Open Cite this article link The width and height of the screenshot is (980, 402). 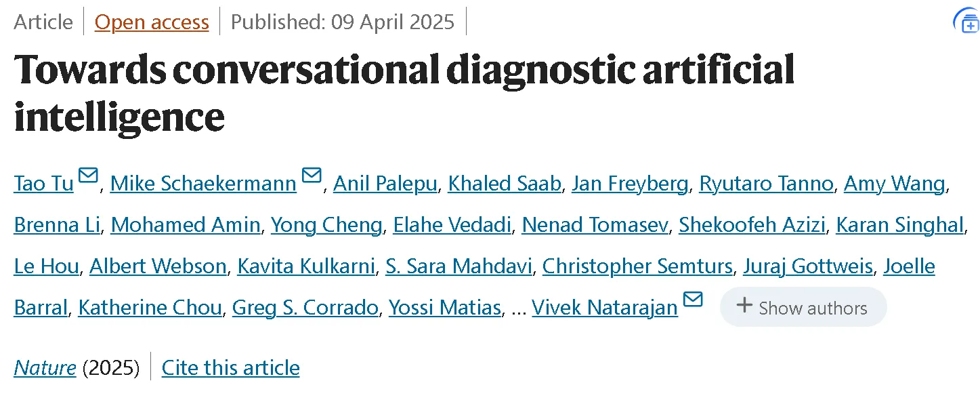pyautogui.click(x=230, y=367)
